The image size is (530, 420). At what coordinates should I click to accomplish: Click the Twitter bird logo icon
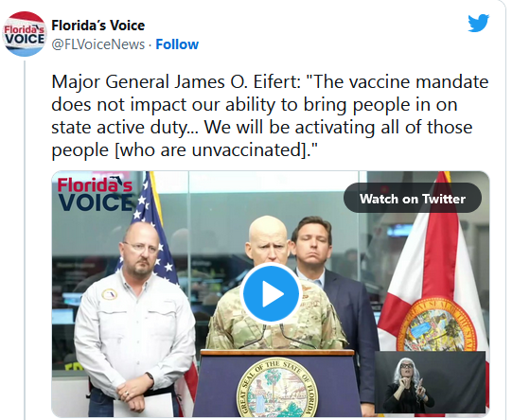pyautogui.click(x=479, y=23)
